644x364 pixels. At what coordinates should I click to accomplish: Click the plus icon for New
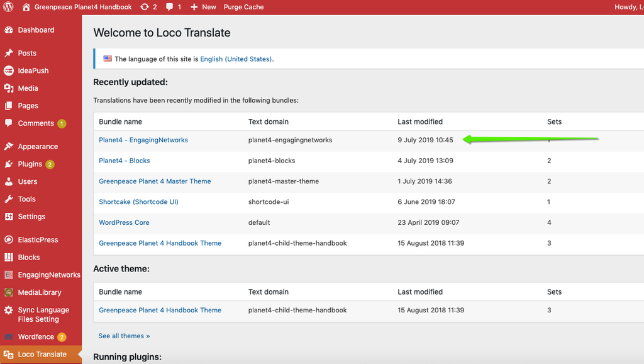pos(194,7)
